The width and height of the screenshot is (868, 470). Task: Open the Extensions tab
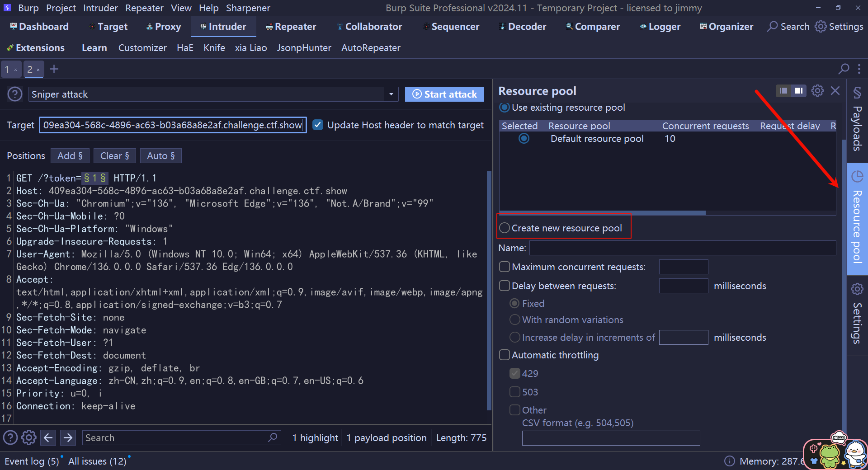pyautogui.click(x=36, y=48)
